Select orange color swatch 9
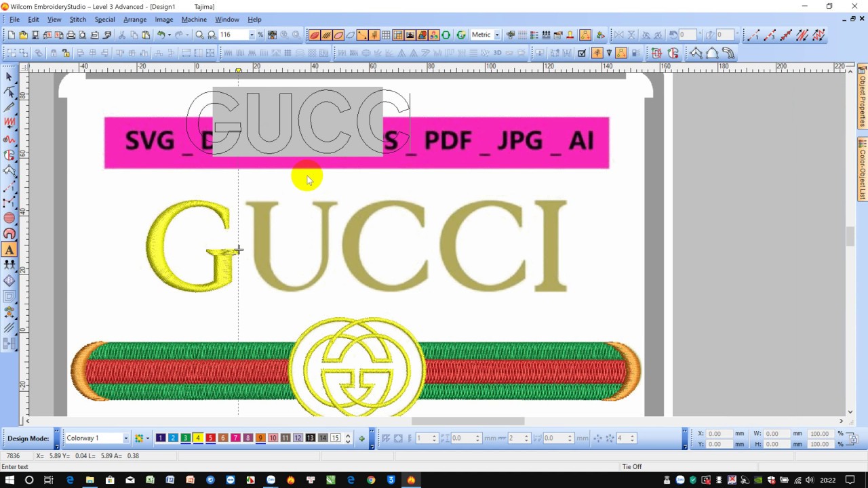 tap(260, 439)
